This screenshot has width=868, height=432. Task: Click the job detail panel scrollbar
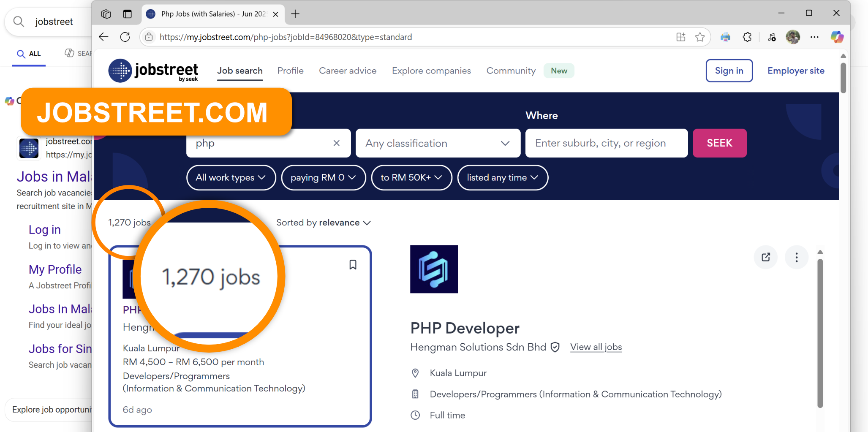(820, 333)
